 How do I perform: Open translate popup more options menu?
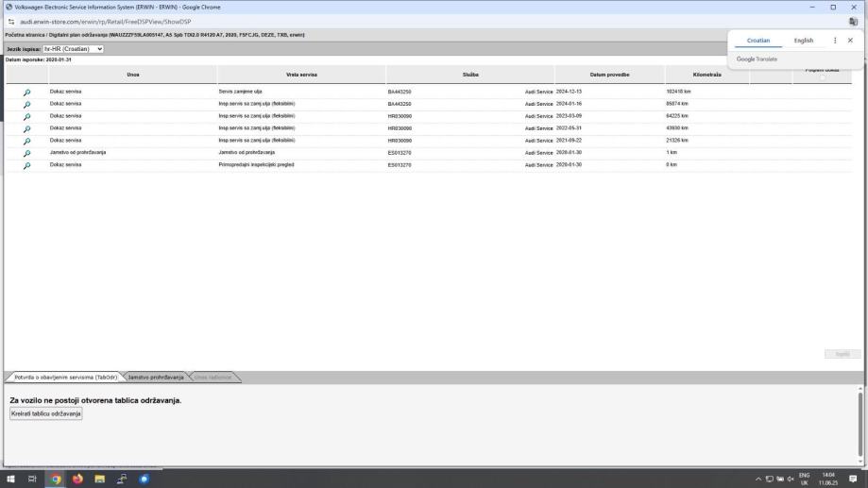835,41
